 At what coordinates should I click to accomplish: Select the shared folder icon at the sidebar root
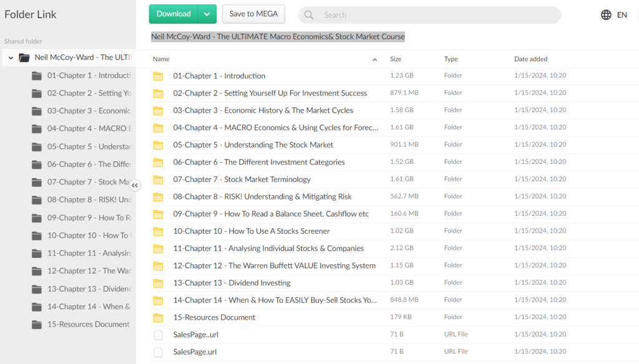coord(24,57)
